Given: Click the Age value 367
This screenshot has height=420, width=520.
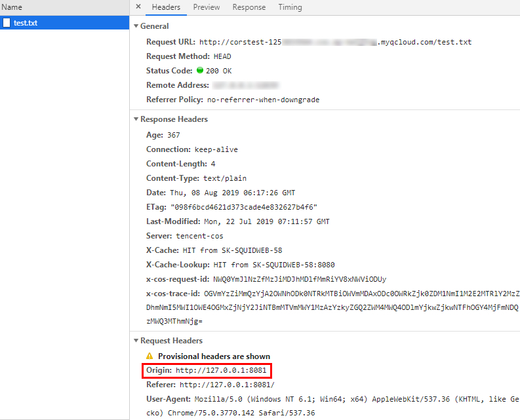Looking at the screenshot, I should coord(174,135).
